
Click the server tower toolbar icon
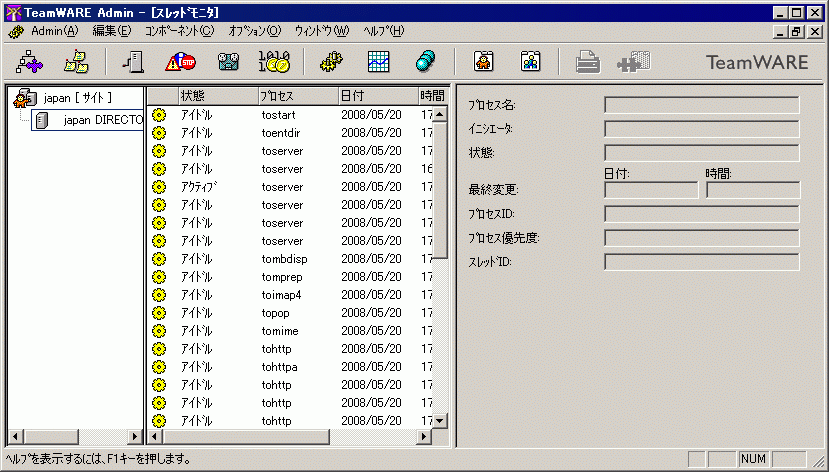(133, 62)
